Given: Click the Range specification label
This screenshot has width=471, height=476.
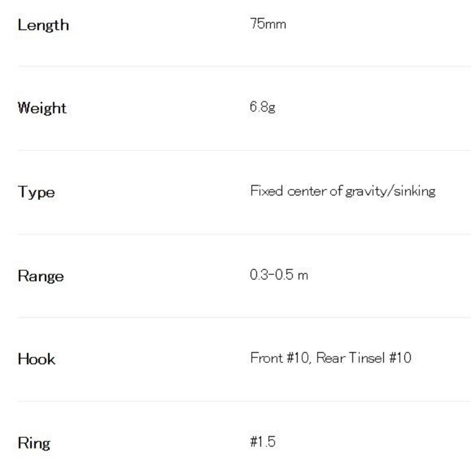Looking at the screenshot, I should [x=40, y=276].
